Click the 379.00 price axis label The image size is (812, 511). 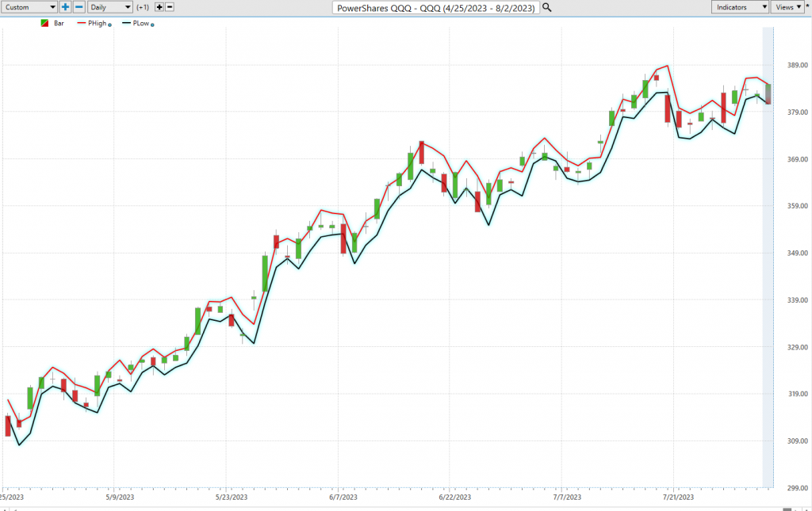(x=798, y=112)
